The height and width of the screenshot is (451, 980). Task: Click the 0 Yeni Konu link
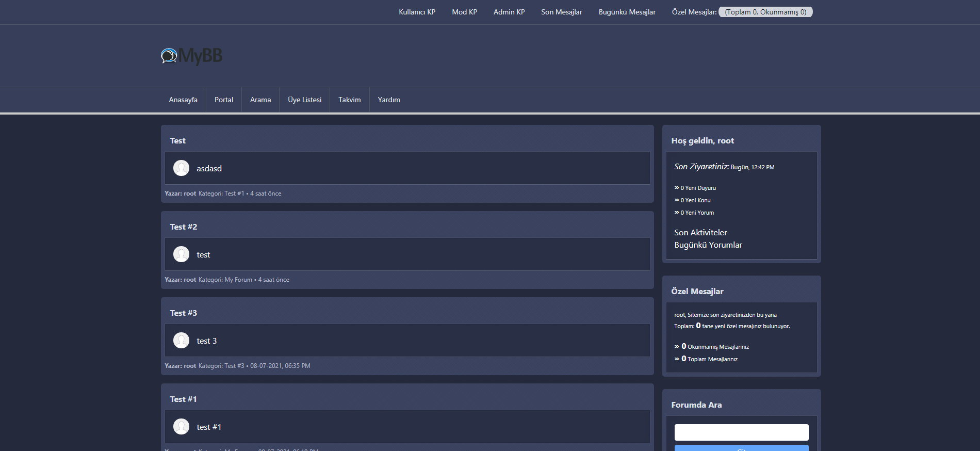point(695,200)
